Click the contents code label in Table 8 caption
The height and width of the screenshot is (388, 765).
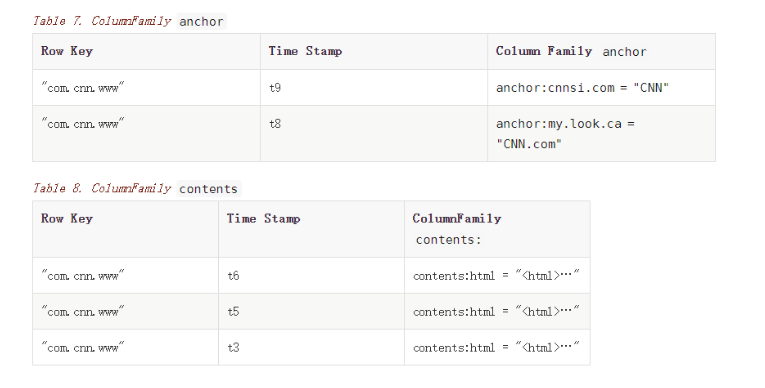(208, 189)
